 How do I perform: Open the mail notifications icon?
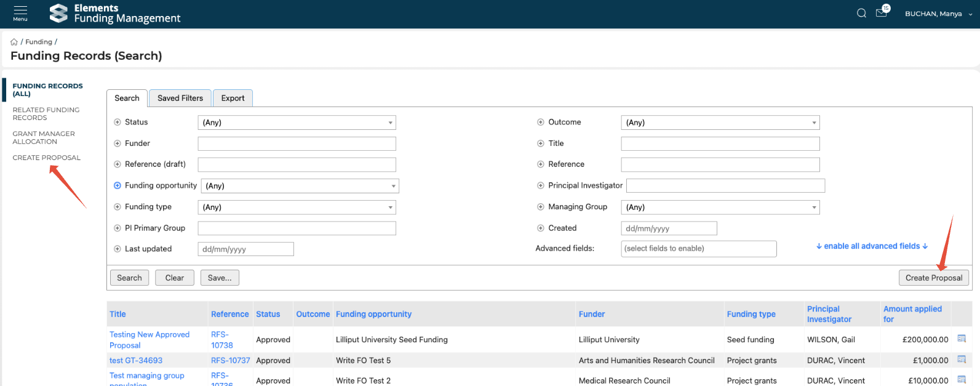881,13
